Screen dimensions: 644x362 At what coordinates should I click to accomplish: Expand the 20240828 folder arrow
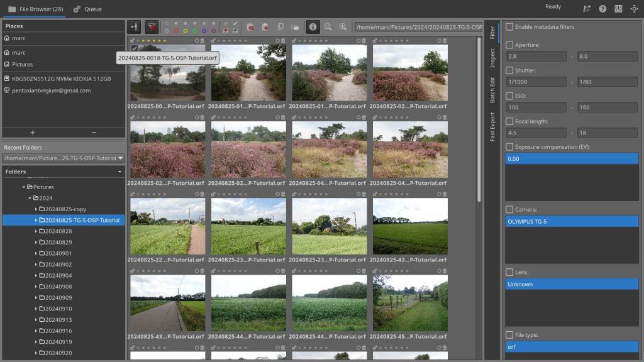(36, 231)
